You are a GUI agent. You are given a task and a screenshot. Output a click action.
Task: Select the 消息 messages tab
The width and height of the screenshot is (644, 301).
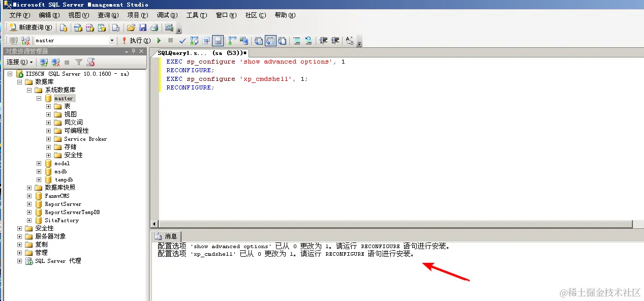coord(166,236)
